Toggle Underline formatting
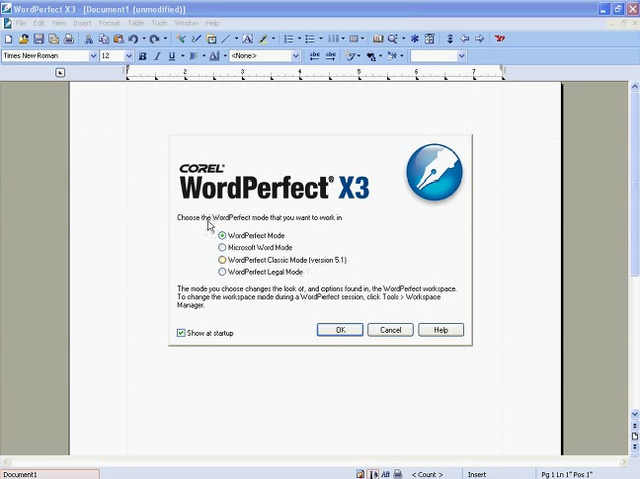This screenshot has height=479, width=640. 172,56
